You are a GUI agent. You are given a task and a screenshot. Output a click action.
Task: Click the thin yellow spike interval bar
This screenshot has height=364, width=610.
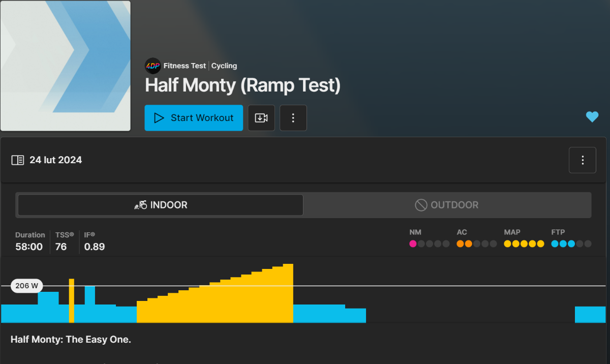(72, 300)
